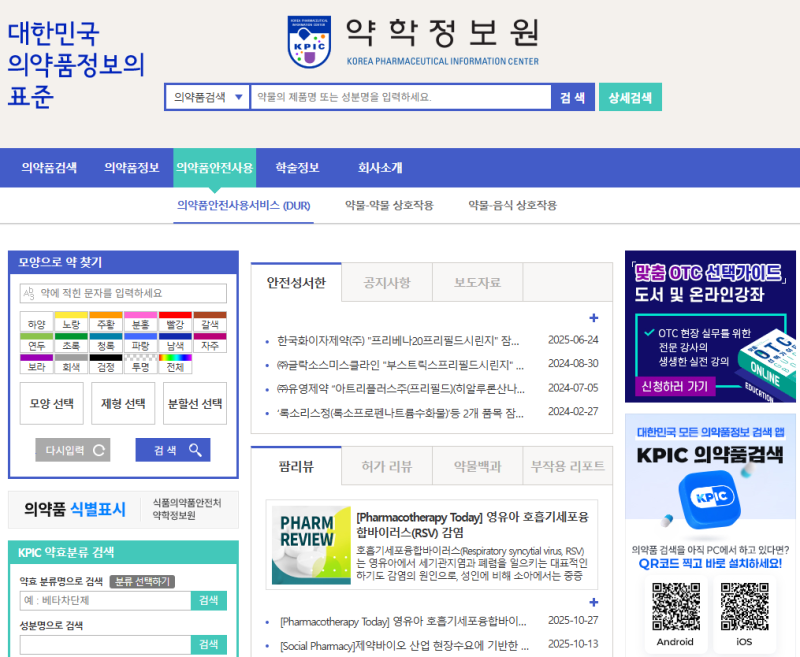Switch to the 부작용 리포트 tab

click(x=568, y=466)
